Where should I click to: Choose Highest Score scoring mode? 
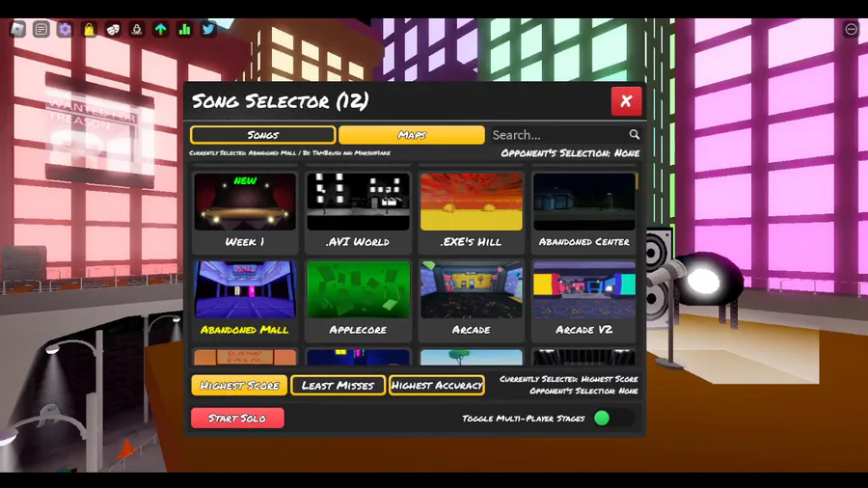(239, 385)
